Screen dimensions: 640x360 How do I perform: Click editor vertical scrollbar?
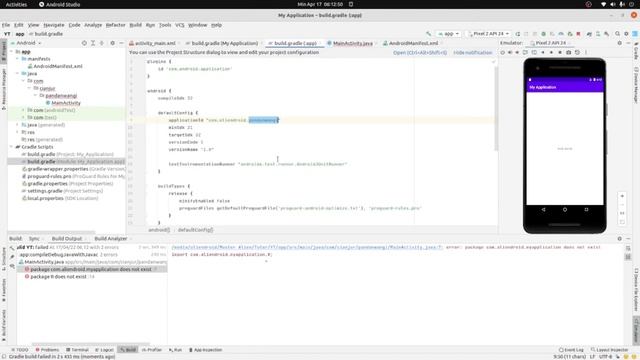pos(496,108)
